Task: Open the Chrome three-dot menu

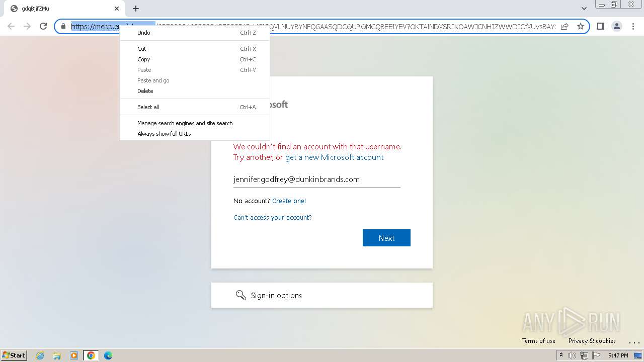Action: pos(632,26)
